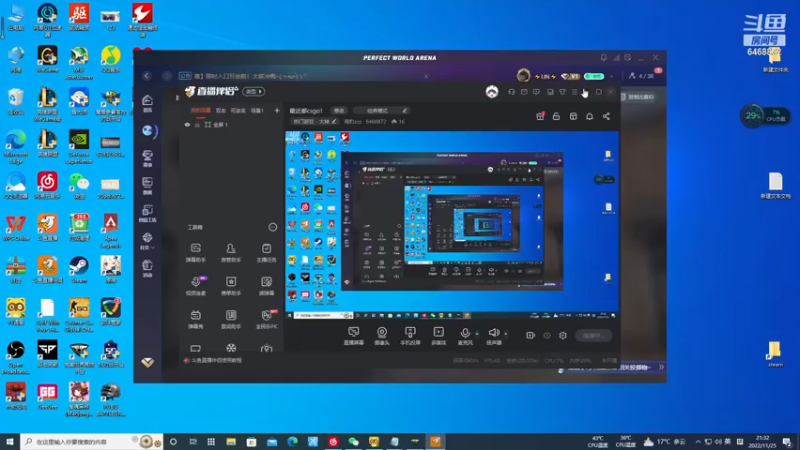Image resolution: width=800 pixels, height=450 pixels.
Task: Open the 直播屏幕 screen capture source
Action: point(354,336)
